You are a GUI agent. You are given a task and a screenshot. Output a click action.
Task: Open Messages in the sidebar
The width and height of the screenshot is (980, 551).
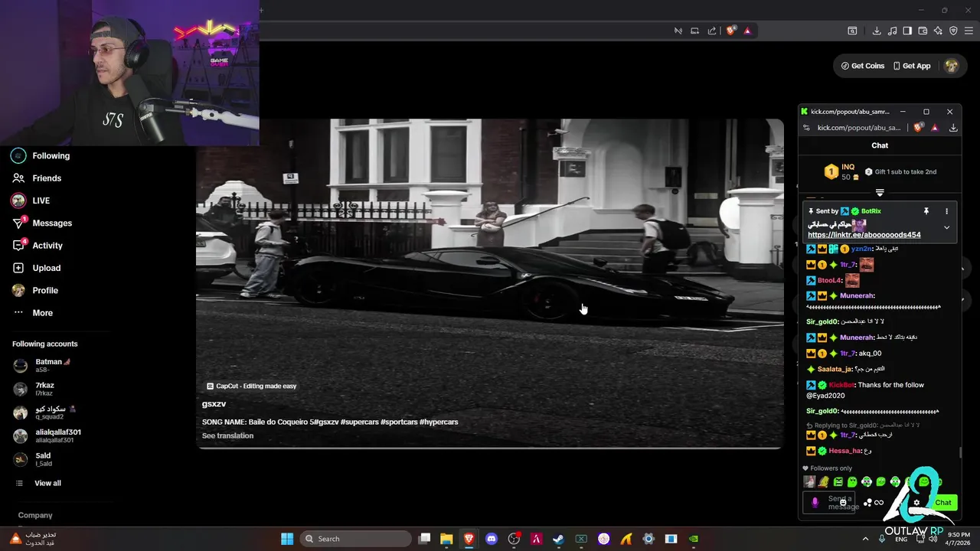pyautogui.click(x=42, y=223)
